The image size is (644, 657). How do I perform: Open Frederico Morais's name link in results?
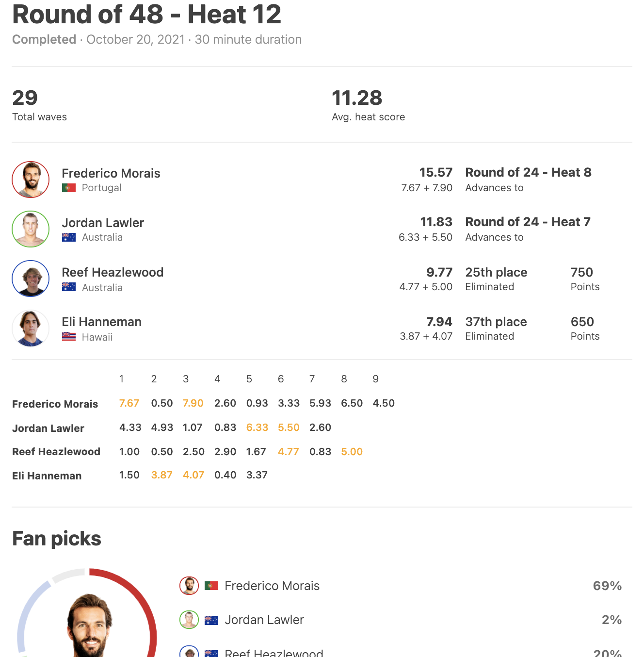pyautogui.click(x=111, y=173)
